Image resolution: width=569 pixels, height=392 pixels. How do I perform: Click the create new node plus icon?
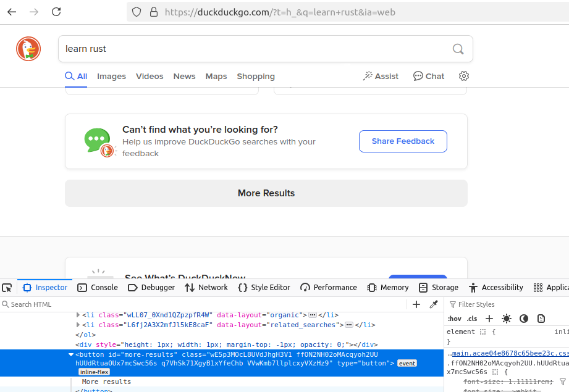point(416,304)
